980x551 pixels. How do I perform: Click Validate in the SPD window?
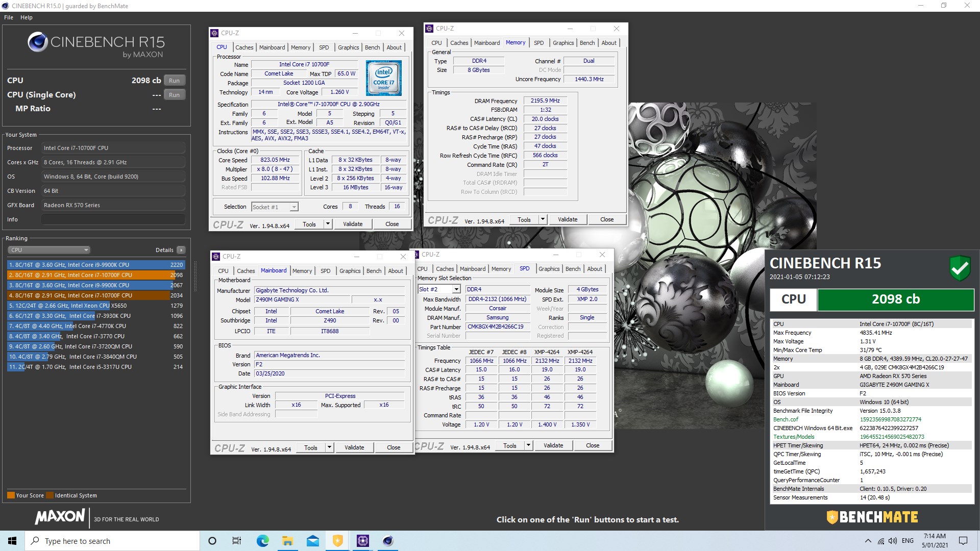pos(553,445)
